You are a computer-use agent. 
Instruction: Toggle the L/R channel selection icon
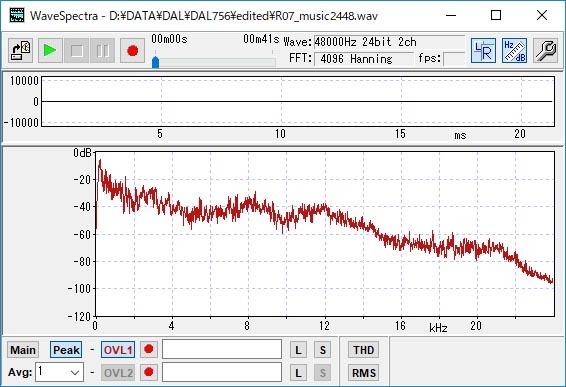click(x=483, y=51)
